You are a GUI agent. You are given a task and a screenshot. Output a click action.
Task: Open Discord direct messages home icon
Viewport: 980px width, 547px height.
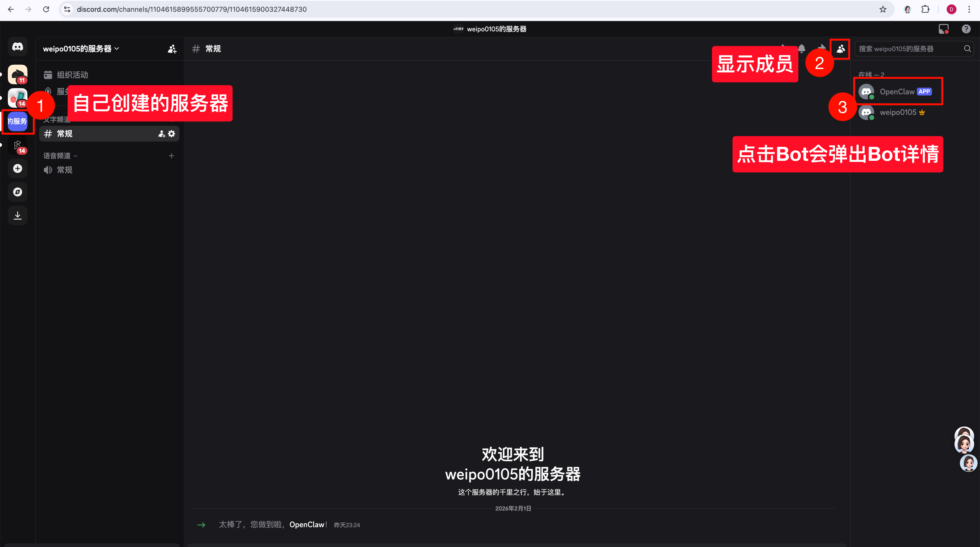17,47
